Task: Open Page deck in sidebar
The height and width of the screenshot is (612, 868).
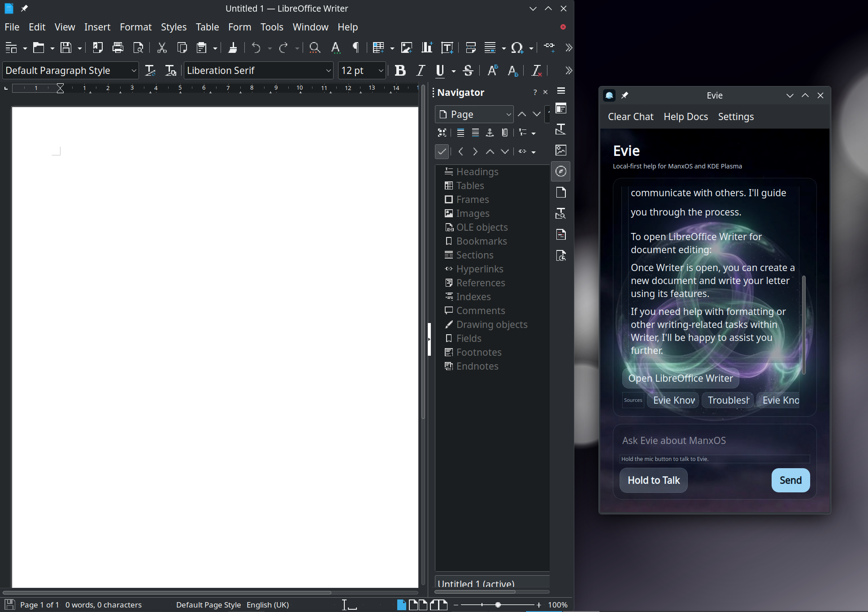Action: (x=561, y=192)
